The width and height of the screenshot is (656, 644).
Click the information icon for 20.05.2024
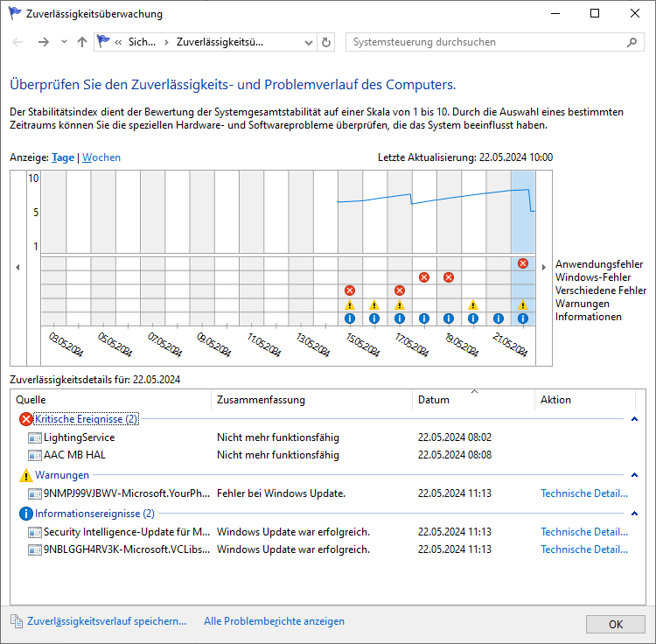coord(473,318)
